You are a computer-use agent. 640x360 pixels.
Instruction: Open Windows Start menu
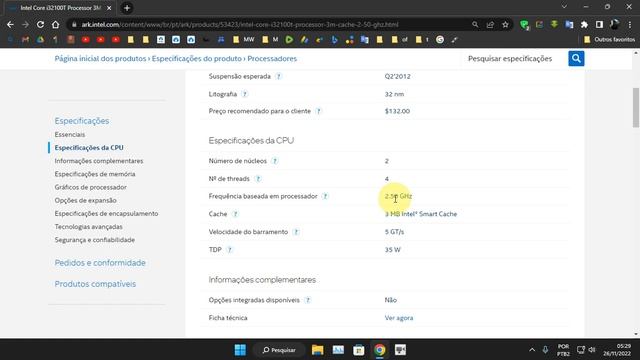(x=240, y=350)
